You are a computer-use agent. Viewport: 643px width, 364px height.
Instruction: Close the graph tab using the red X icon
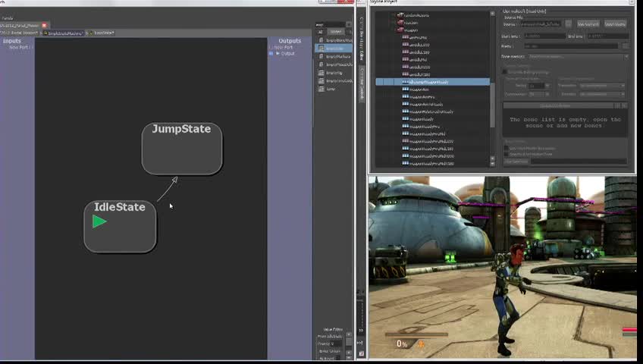44,26
